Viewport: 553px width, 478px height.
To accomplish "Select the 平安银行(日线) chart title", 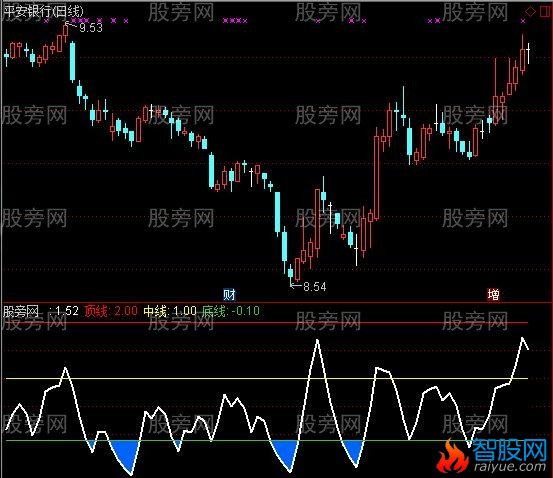I will 43,12.
